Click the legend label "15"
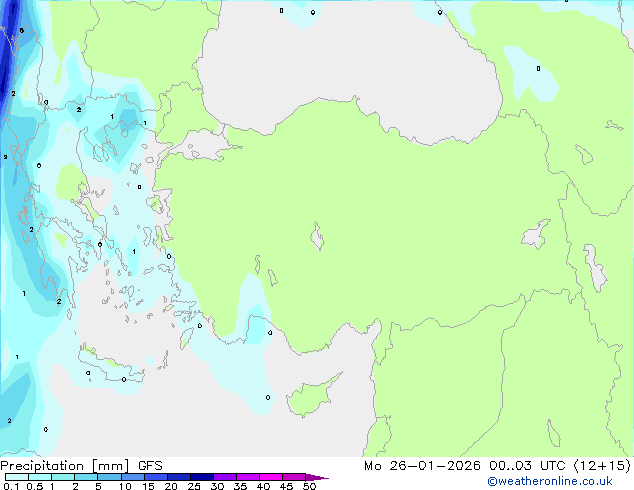The width and height of the screenshot is (634, 490). coord(148,486)
